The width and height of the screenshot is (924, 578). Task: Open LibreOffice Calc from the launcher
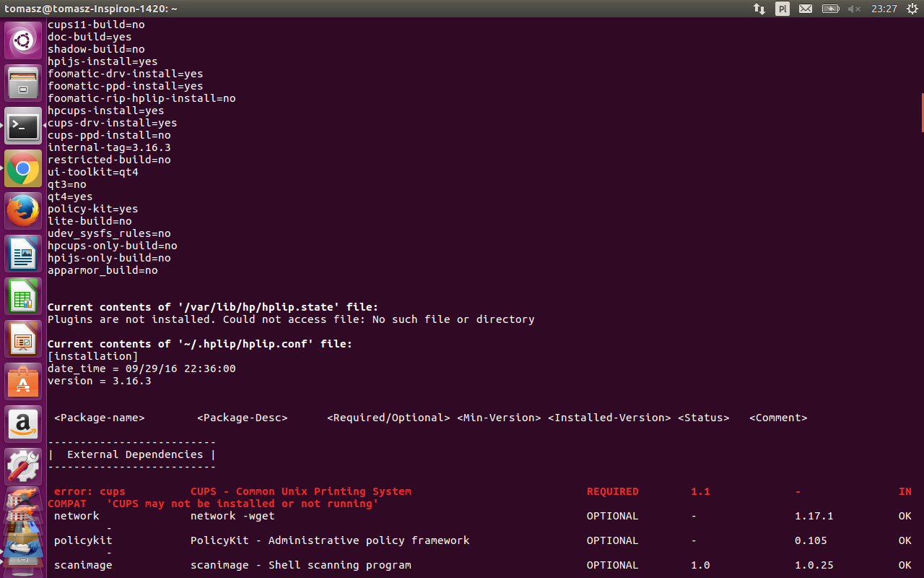coord(23,296)
